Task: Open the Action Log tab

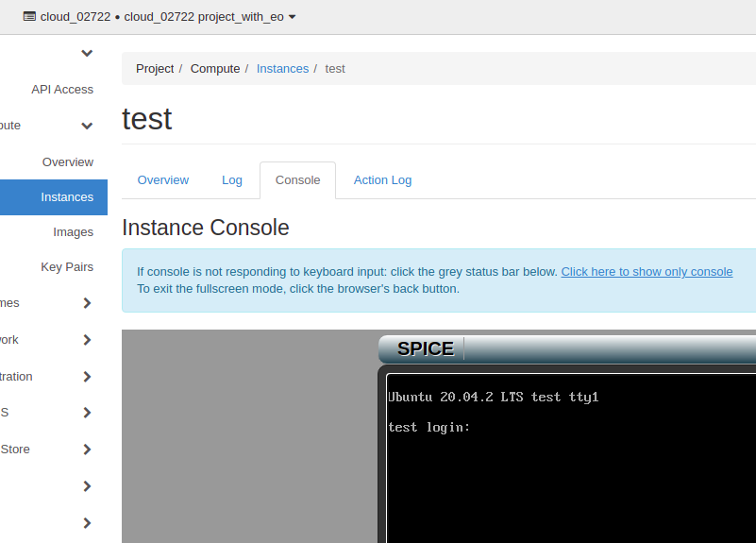Action: click(x=382, y=180)
